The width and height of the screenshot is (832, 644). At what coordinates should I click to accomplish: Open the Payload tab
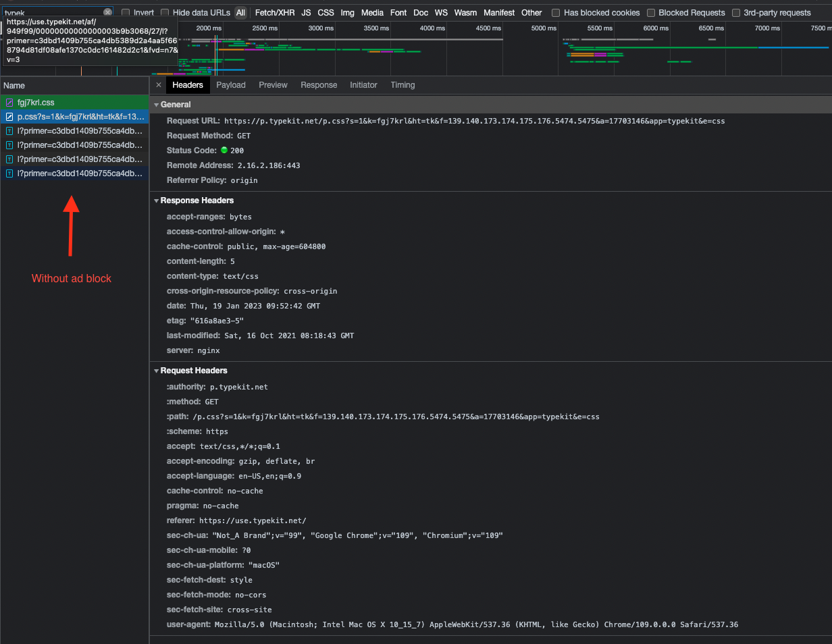231,84
